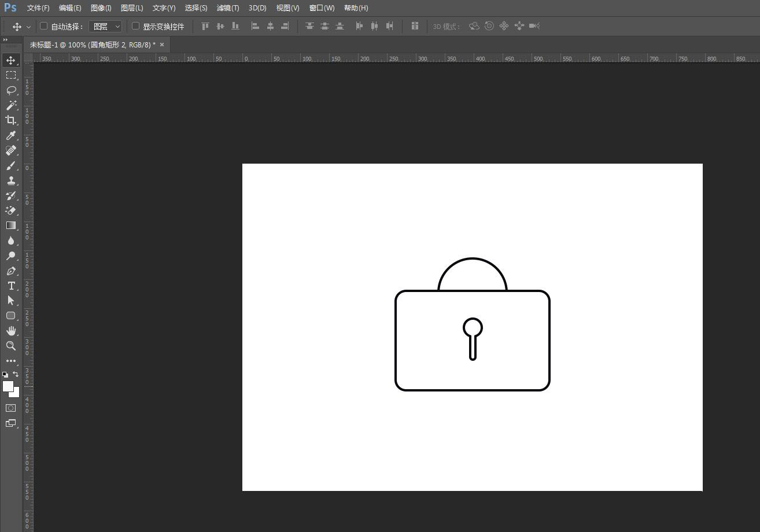Viewport: 760px width, 532px height.
Task: Select the Zoom magnifier tool
Action: (10, 346)
